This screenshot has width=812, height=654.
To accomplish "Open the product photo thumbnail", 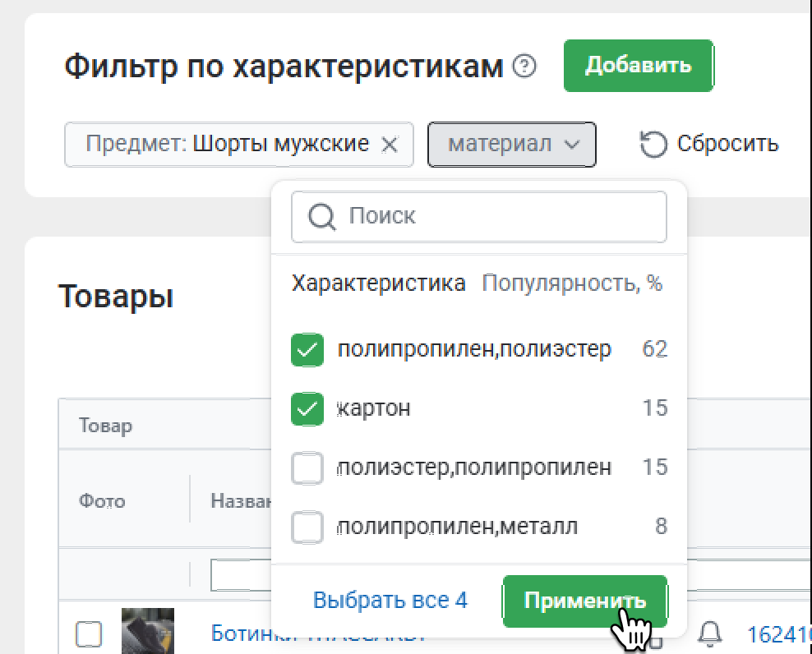I will coord(148,631).
